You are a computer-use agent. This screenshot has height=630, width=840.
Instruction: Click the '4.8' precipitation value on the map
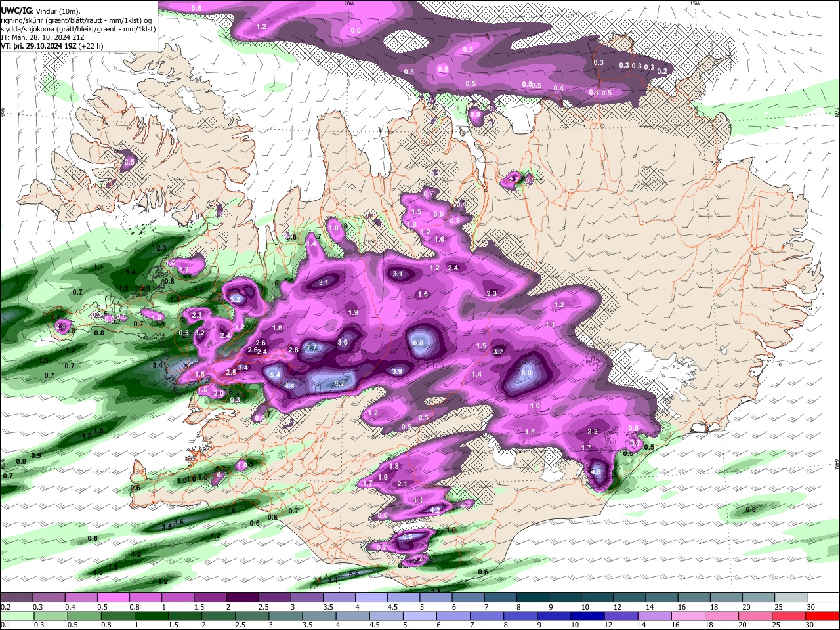coord(596,471)
